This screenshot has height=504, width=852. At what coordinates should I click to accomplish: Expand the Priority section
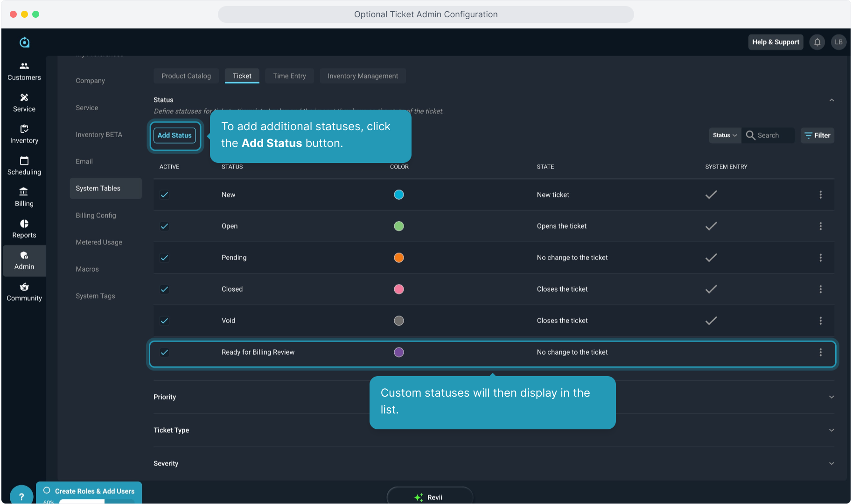click(831, 397)
